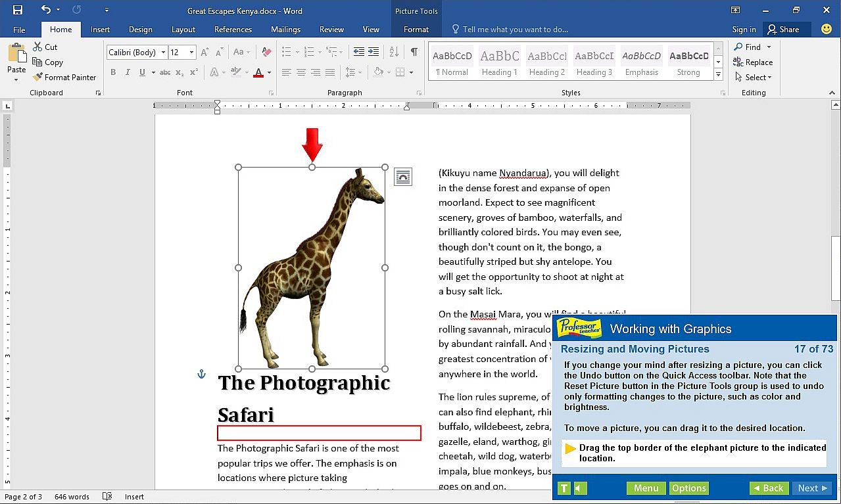Toggle Show/Hide paragraph marks

414,52
